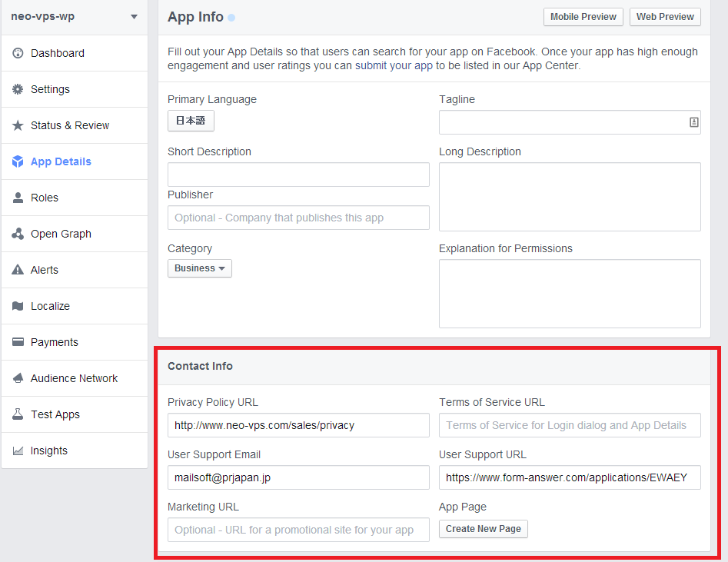Click the Mobile Preview button
The height and width of the screenshot is (562, 728).
coord(583,17)
